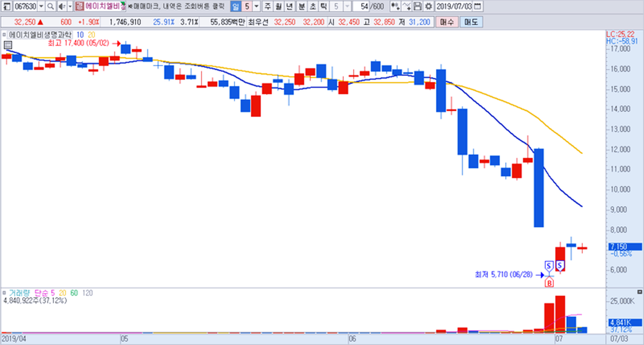Image resolution: width=644 pixels, height=345 pixels.
Task: Click the window list icon beside stock code
Action: click(x=6, y=6)
